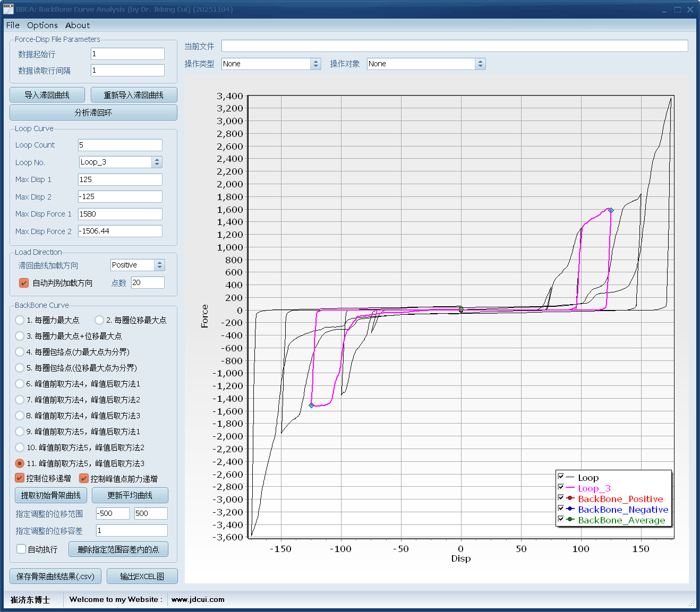Screen dimensions: 700x612
Task: Select radio option 1. 每圈力最大点
Action: (20, 320)
